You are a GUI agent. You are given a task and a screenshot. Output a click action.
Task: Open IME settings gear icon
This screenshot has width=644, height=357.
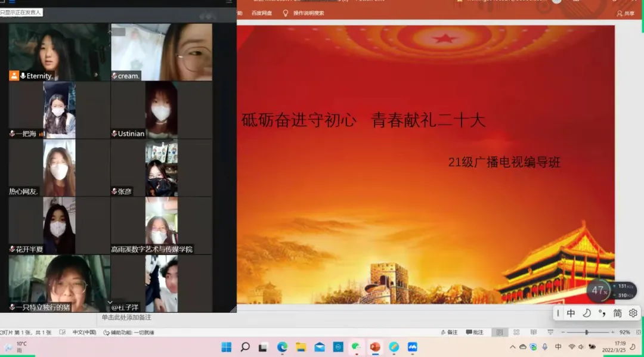[x=633, y=313]
